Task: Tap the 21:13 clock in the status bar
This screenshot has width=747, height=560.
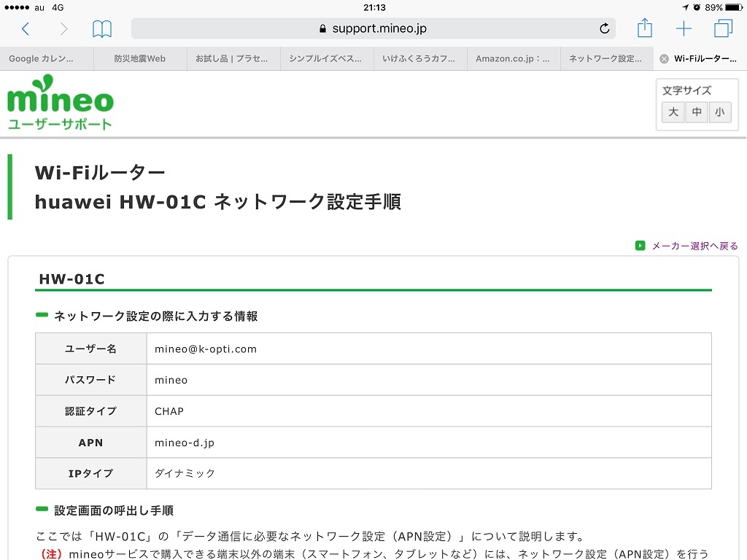Action: [x=374, y=7]
